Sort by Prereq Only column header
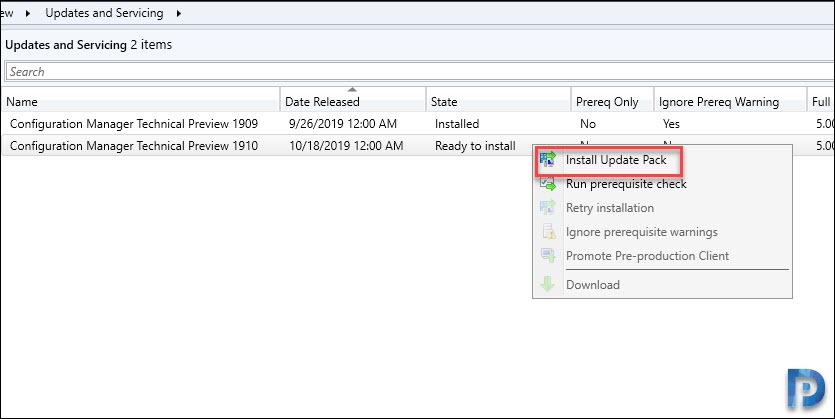The height and width of the screenshot is (419, 835). tap(612, 101)
